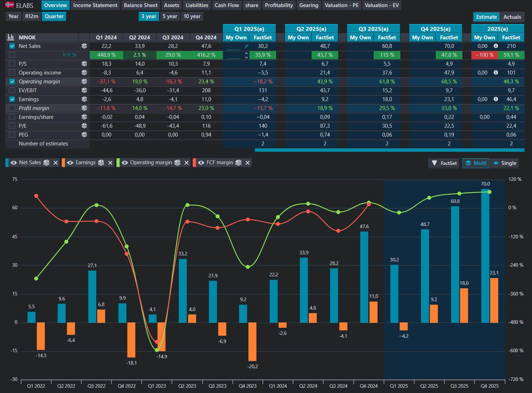Click the Y-Y % stepper arrows
The image size is (532, 393).
(x=246, y=55)
